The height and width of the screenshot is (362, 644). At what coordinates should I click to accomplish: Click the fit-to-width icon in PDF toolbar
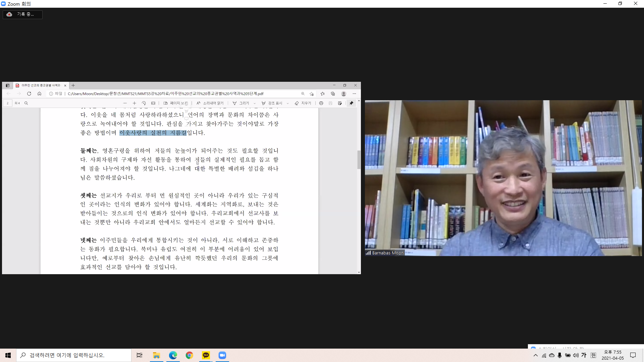pyautogui.click(x=153, y=103)
